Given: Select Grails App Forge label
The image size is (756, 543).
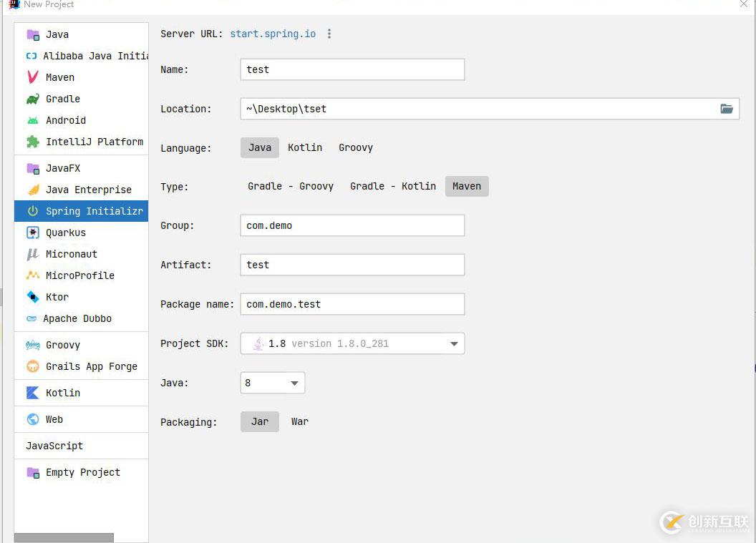Looking at the screenshot, I should point(92,367).
